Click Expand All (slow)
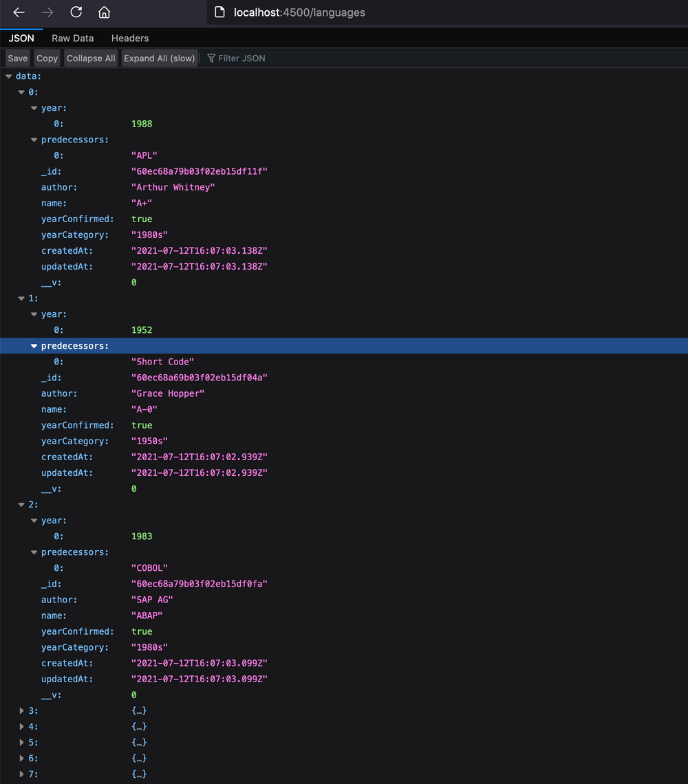This screenshot has height=784, width=688. point(159,58)
